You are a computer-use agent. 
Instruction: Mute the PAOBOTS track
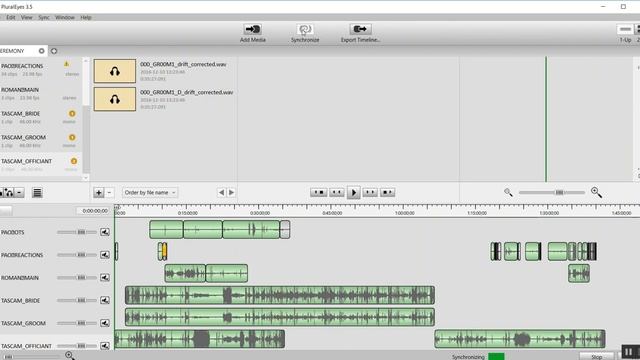click(x=105, y=232)
